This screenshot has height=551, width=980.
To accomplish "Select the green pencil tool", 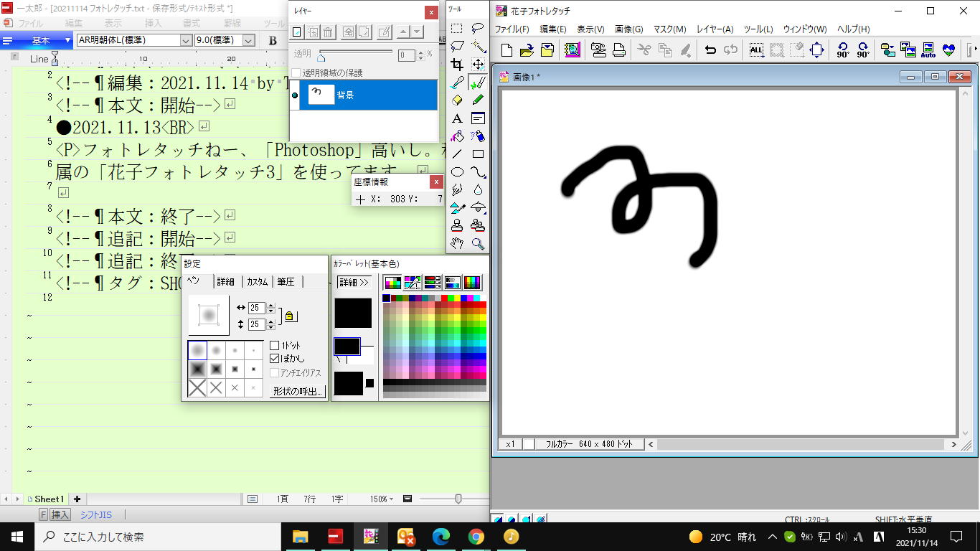I will (x=478, y=100).
